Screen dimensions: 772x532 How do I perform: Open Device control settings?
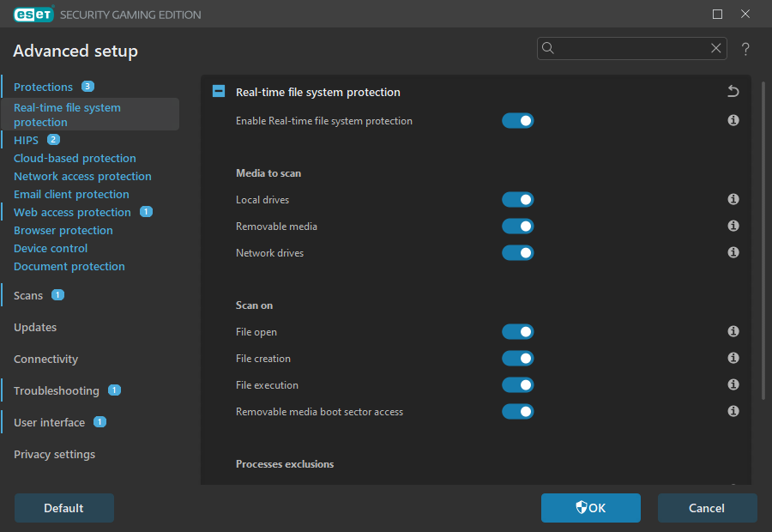point(51,248)
